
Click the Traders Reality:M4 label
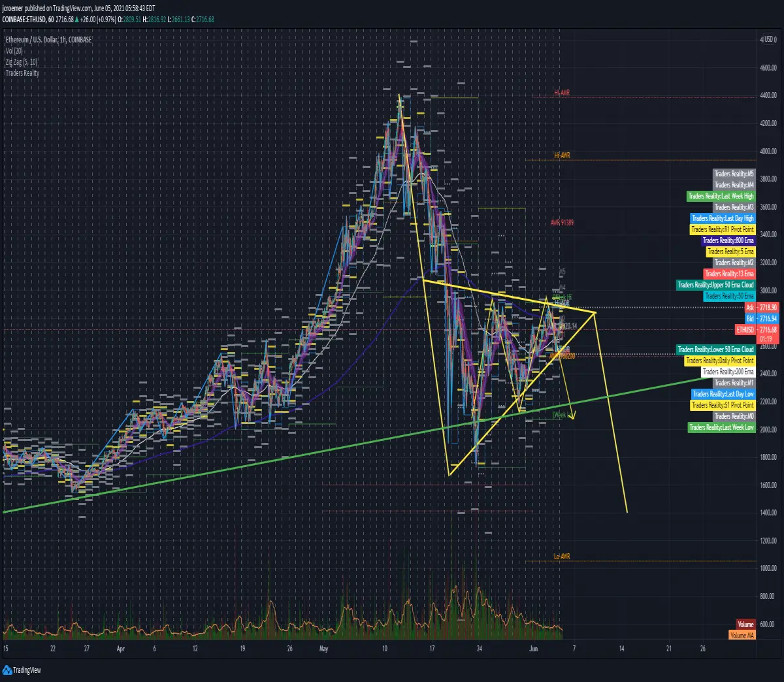(x=734, y=185)
